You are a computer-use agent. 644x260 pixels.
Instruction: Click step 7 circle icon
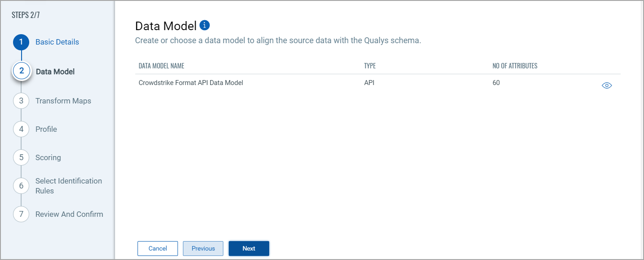point(21,214)
